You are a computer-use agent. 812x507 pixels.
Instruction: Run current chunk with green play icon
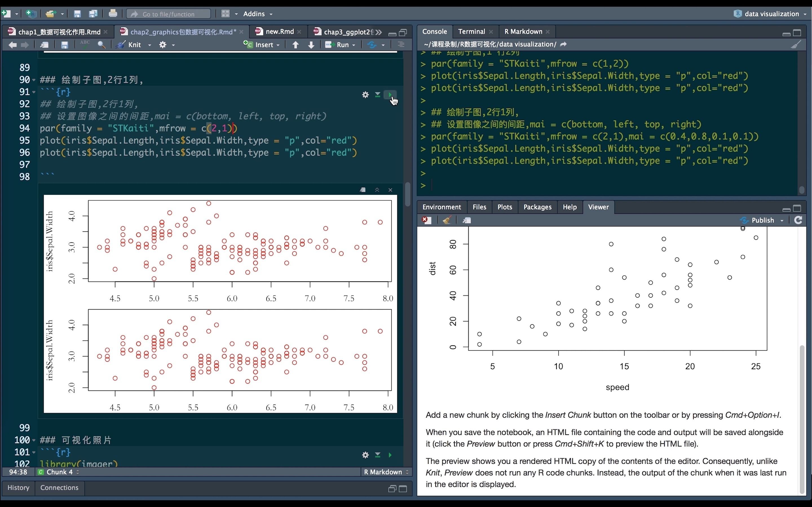[x=390, y=95]
